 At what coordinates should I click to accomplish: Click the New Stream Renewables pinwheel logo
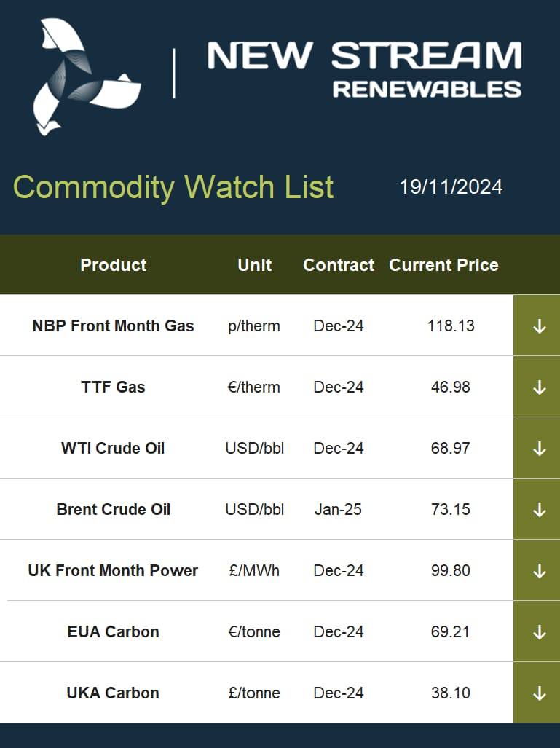[x=87, y=76]
